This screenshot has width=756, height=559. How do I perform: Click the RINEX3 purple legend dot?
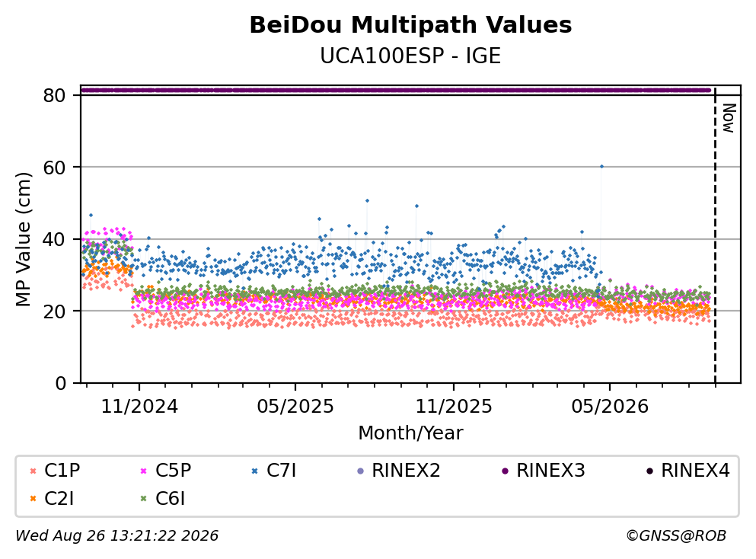[x=505, y=471]
